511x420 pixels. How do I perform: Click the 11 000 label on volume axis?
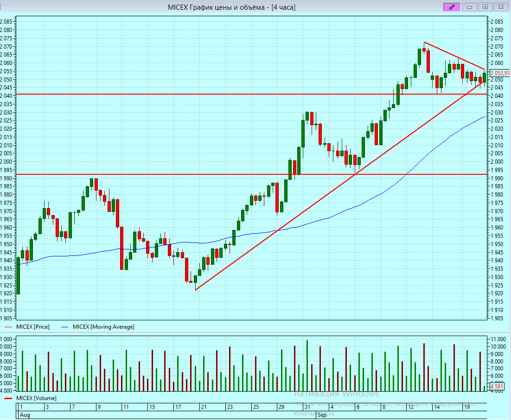pos(498,339)
